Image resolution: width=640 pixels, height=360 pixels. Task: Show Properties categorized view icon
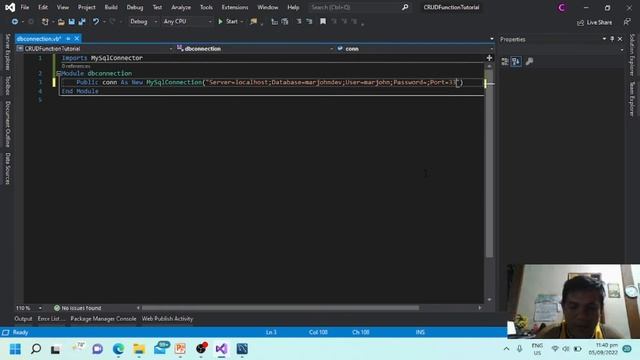coord(505,62)
